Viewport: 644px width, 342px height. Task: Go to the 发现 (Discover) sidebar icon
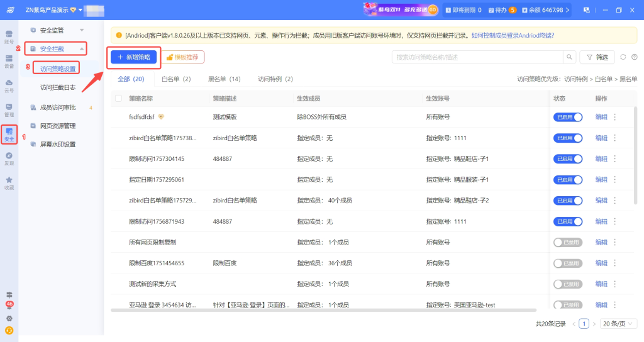tap(9, 158)
